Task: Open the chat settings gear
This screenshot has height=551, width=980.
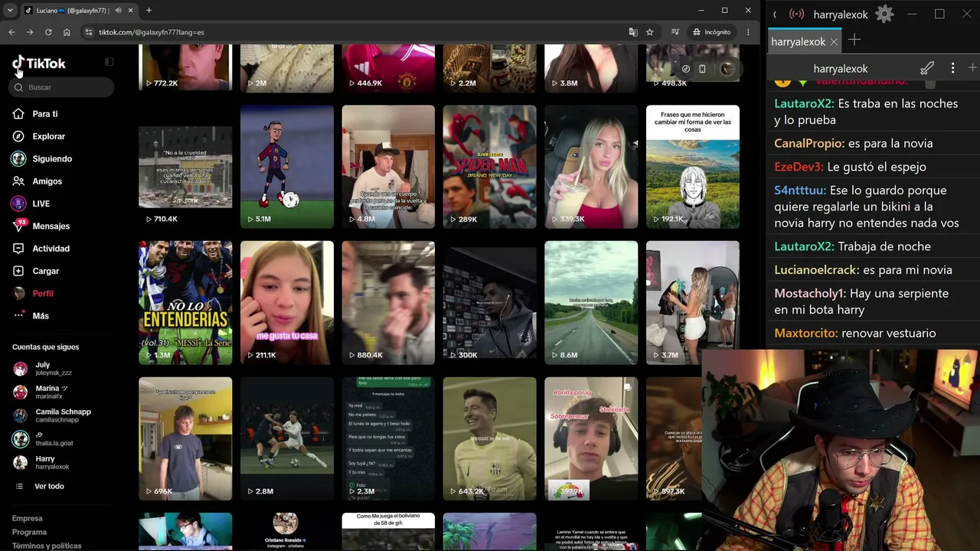Action: pos(884,14)
